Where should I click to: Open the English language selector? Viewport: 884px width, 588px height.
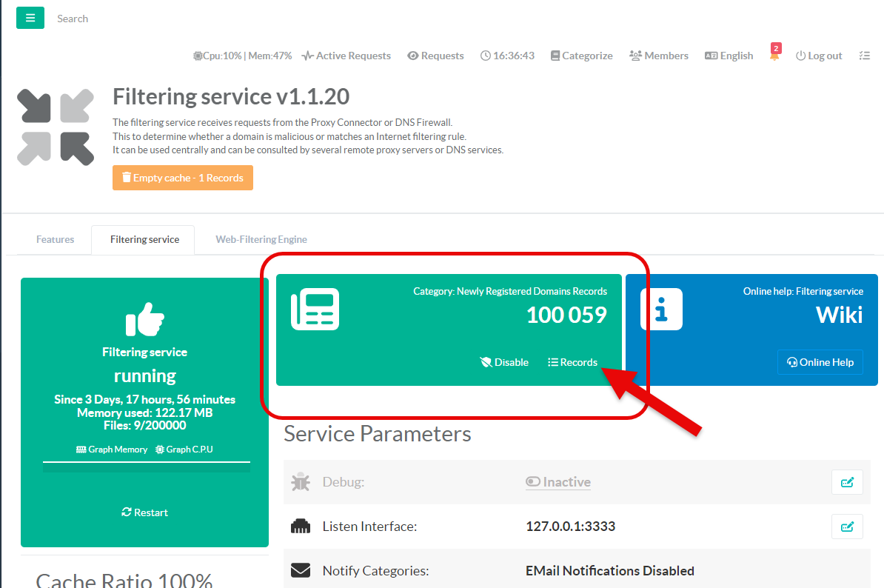point(729,56)
